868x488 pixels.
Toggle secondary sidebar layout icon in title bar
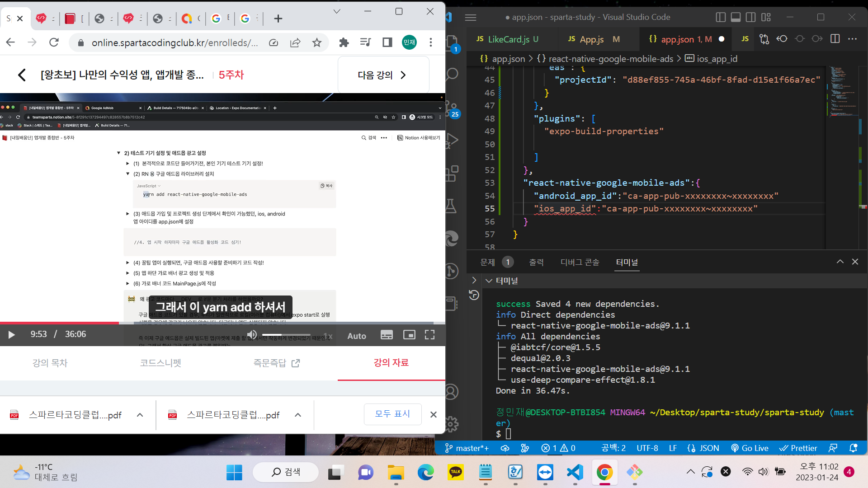click(751, 17)
